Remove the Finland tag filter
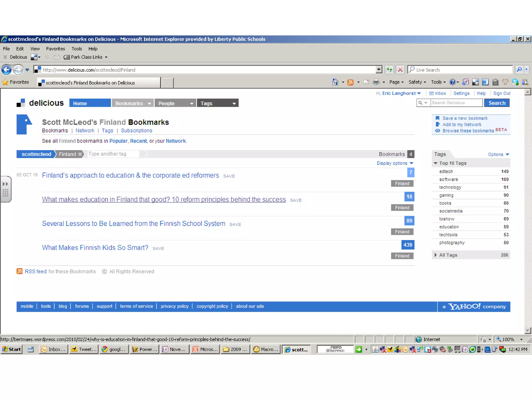This screenshot has width=532, height=399. [x=80, y=154]
